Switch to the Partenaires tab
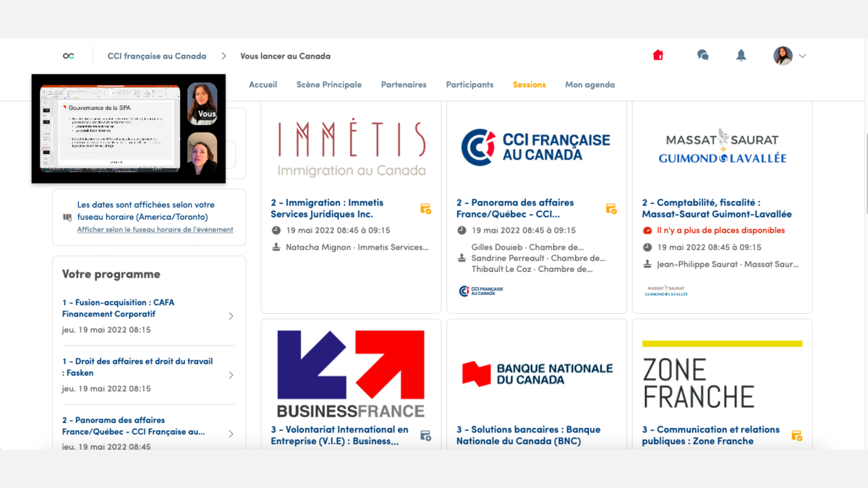 click(x=404, y=85)
